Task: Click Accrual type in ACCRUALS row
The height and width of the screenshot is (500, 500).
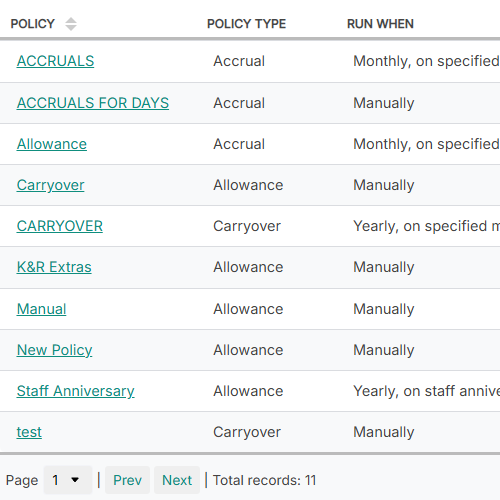Action: 239,61
